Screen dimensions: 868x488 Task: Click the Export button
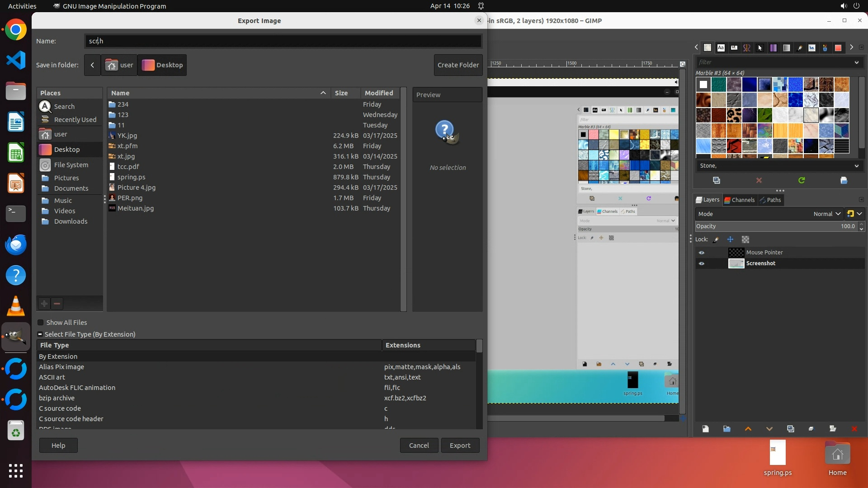(460, 445)
